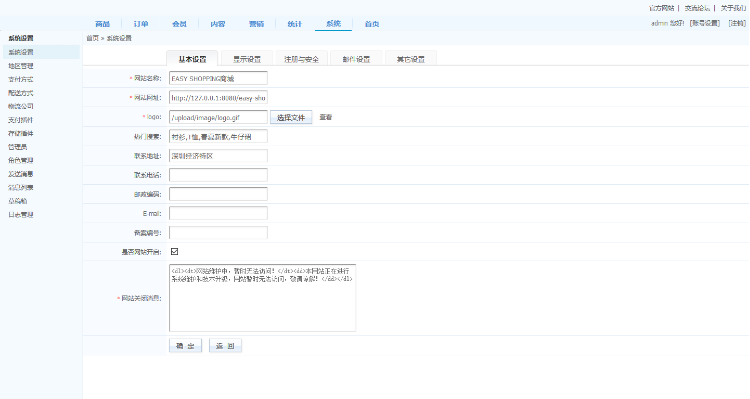Viewport: 750px width, 399px height.
Task: Open 配送方式 in the sidebar
Action: pyautogui.click(x=21, y=93)
